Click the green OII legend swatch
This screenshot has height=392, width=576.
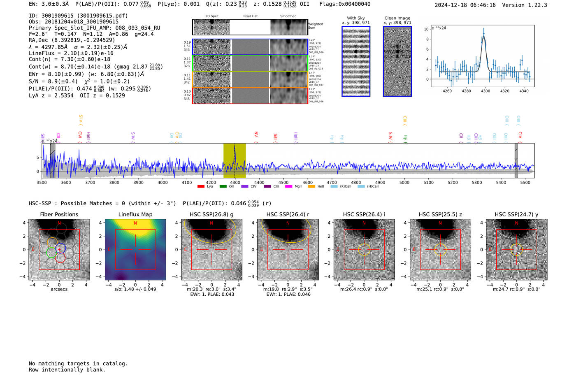click(x=223, y=187)
